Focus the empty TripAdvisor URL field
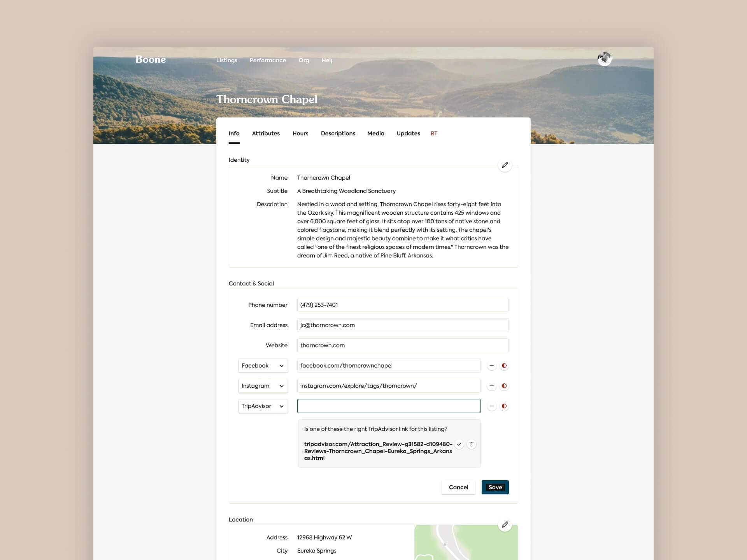 (389, 406)
